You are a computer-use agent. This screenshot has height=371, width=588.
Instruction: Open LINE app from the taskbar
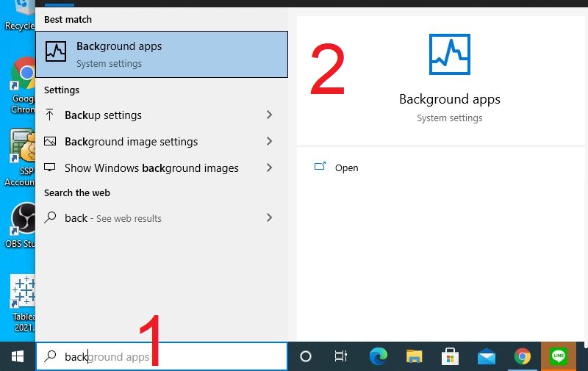pos(559,356)
